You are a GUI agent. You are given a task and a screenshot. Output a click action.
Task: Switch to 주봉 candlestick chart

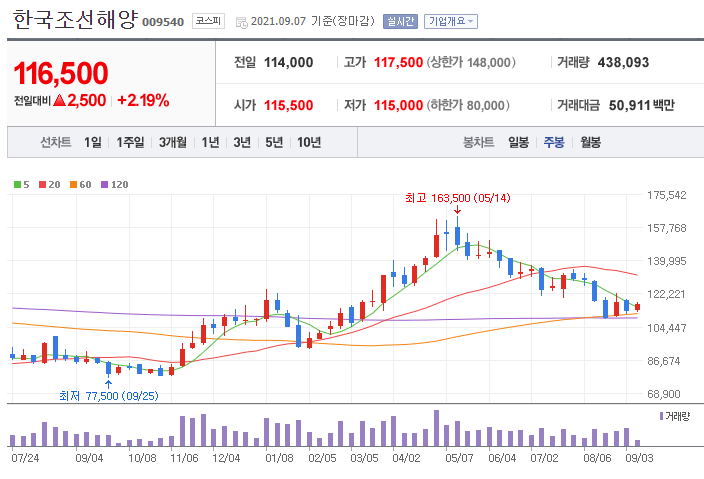pos(554,142)
